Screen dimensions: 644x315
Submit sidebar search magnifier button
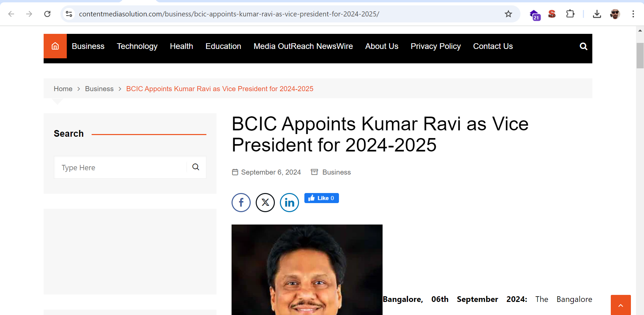pyautogui.click(x=196, y=167)
